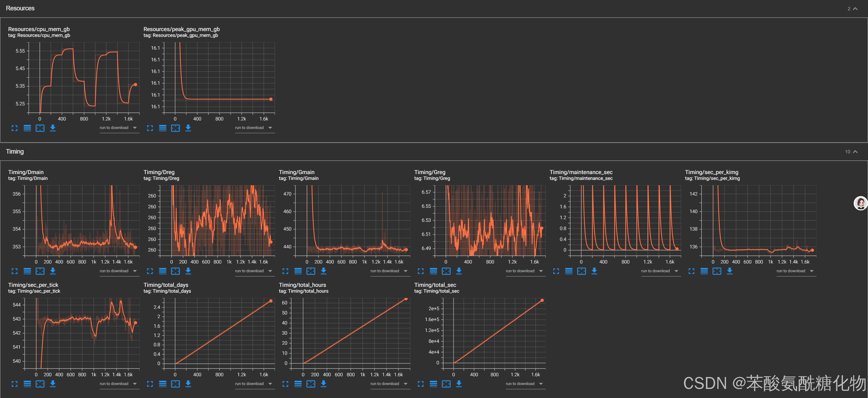Toggle log scale on cpu_mem_gb chart
This screenshot has height=398, width=868.
27,128
